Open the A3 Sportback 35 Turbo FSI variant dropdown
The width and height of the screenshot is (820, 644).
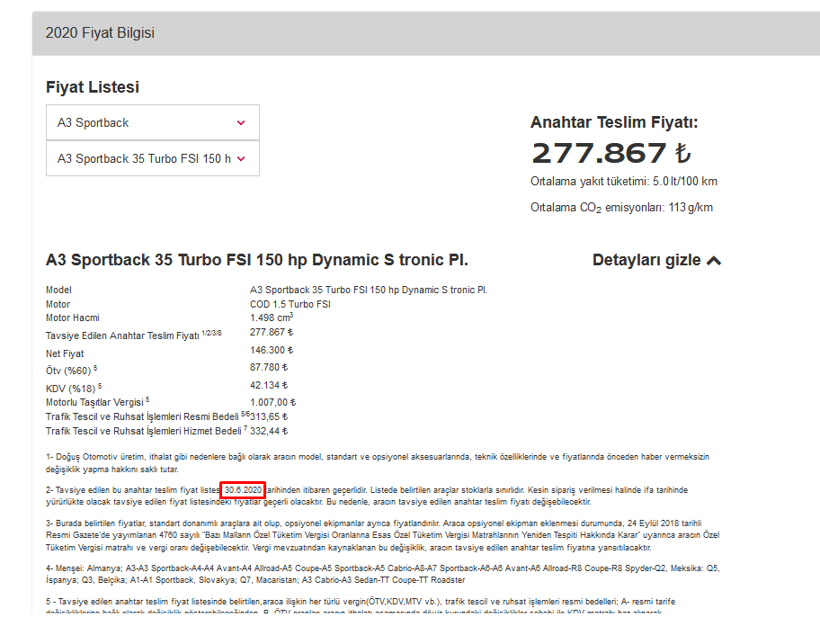tap(153, 158)
